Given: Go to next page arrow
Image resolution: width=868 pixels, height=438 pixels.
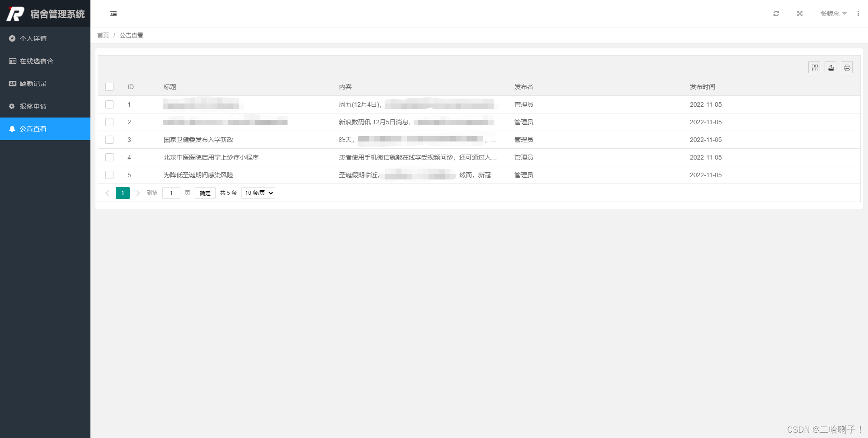Looking at the screenshot, I should tap(138, 193).
